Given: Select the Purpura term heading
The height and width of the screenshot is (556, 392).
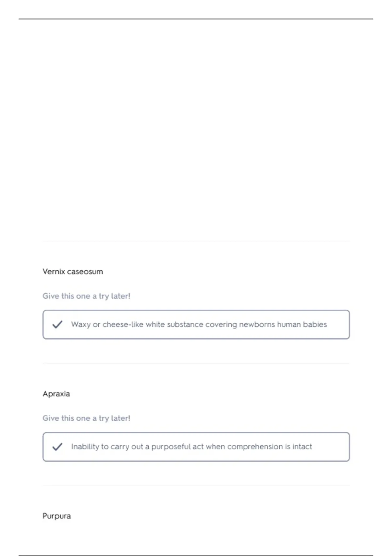Looking at the screenshot, I should tap(57, 516).
